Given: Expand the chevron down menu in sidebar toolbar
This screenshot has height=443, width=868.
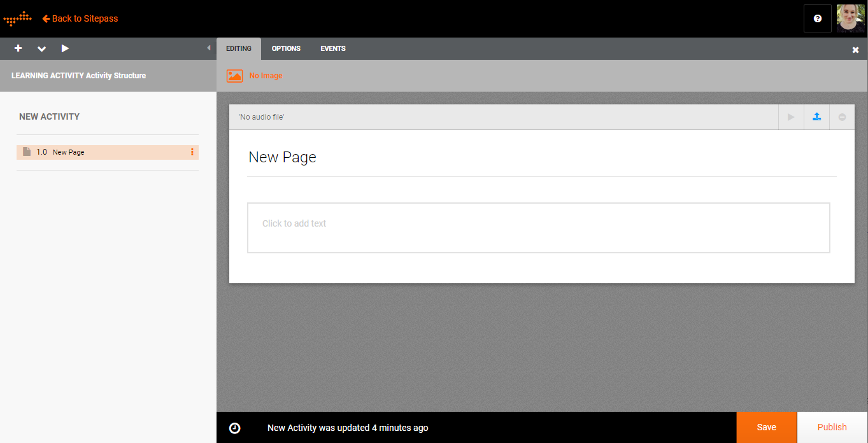Looking at the screenshot, I should pos(41,48).
